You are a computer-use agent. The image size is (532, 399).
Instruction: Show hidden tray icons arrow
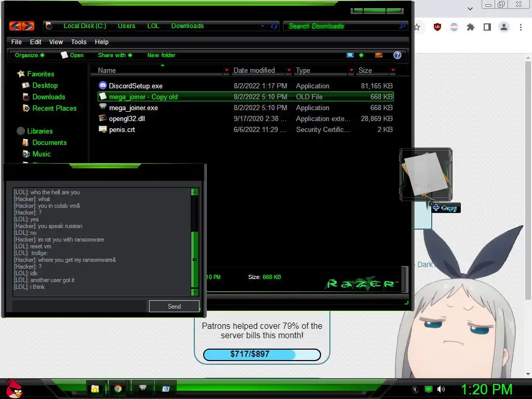415,389
